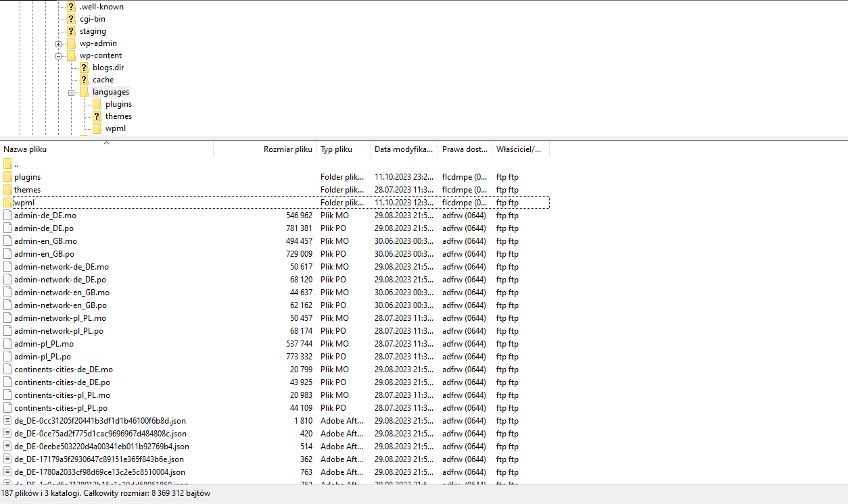The image size is (848, 504).
Task: Click the json file icon for de_DE-0cc31205f20441b3df1d1b46100f6b8d.json
Action: point(7,421)
